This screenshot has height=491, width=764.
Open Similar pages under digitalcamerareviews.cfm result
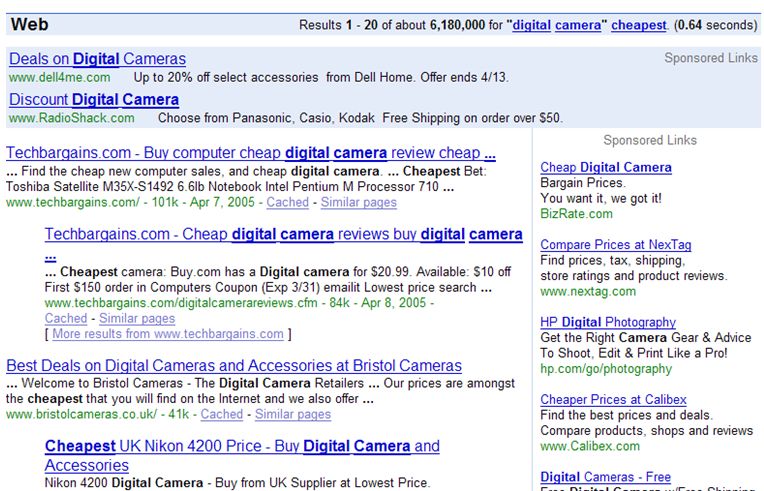point(137,318)
